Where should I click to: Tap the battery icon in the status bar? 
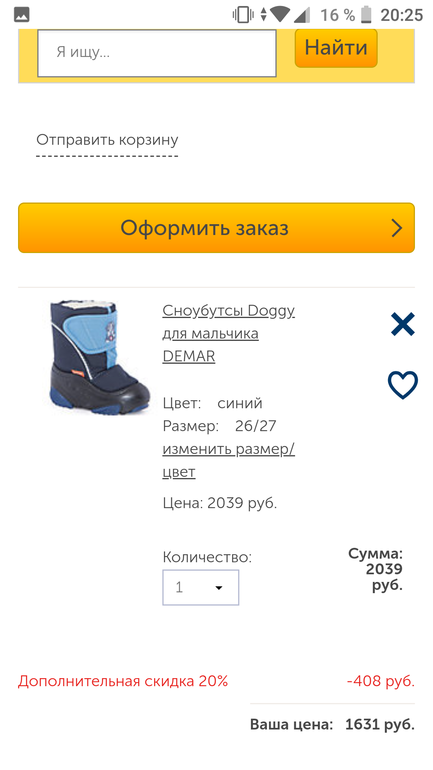[x=366, y=15]
